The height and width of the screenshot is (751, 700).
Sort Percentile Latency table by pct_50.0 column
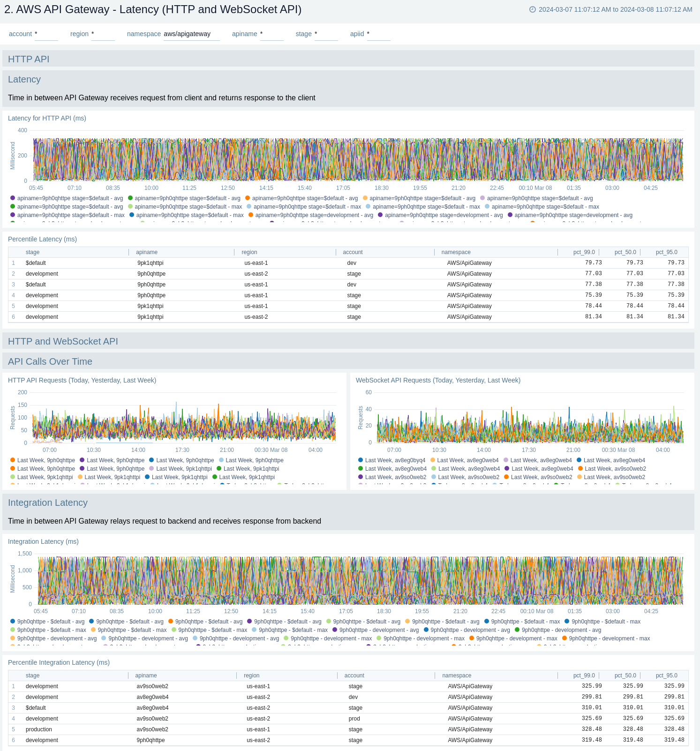625,252
